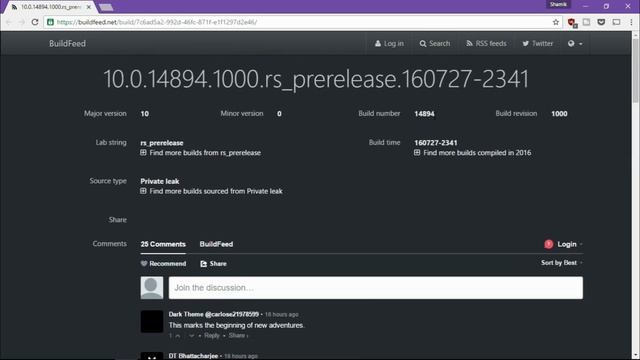
Task: Open the Chrome three-dot menu
Action: [x=631, y=22]
